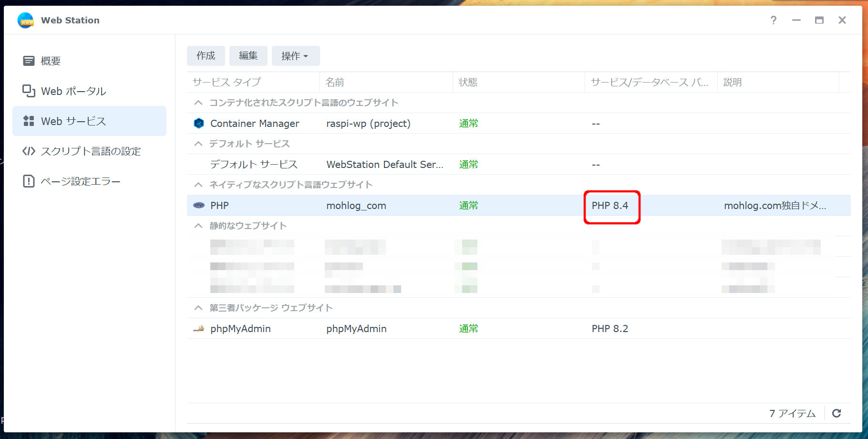This screenshot has height=439, width=868.
Task: Click the 概要 overview icon in sidebar
Action: pyautogui.click(x=29, y=61)
